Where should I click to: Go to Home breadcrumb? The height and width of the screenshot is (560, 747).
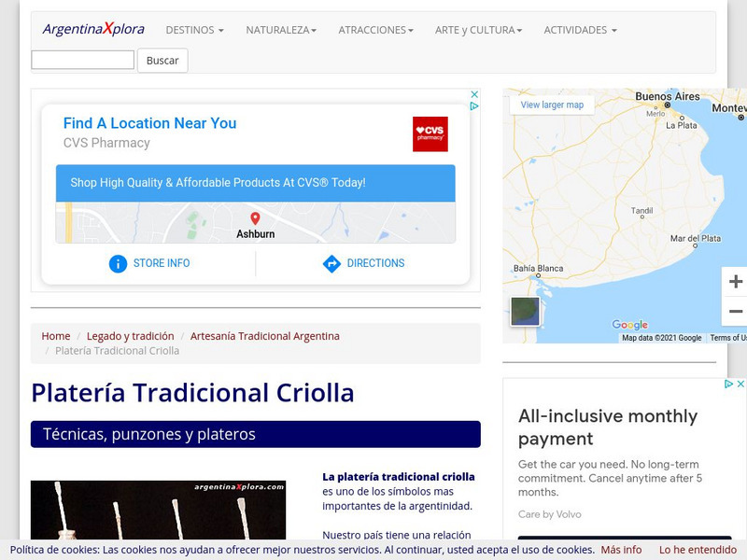[x=56, y=336]
